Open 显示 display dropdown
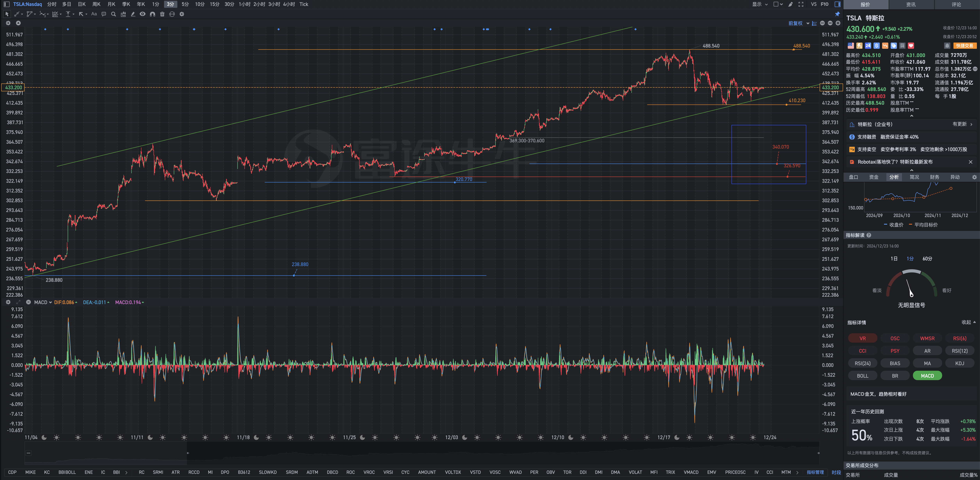Screen dimensions: 980x480 point(760,4)
